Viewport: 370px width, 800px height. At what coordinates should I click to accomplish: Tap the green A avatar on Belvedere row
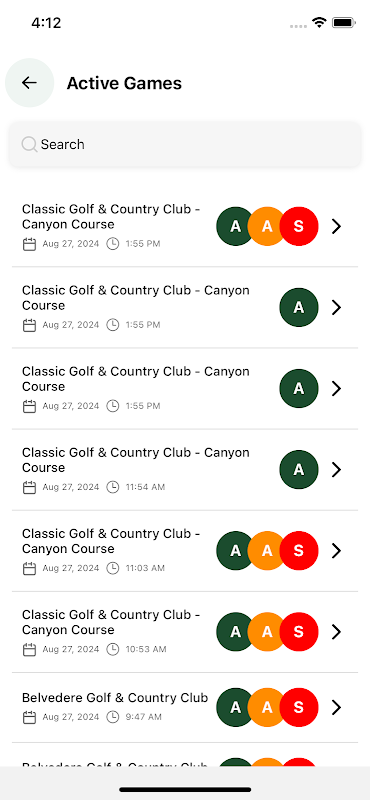click(x=235, y=707)
